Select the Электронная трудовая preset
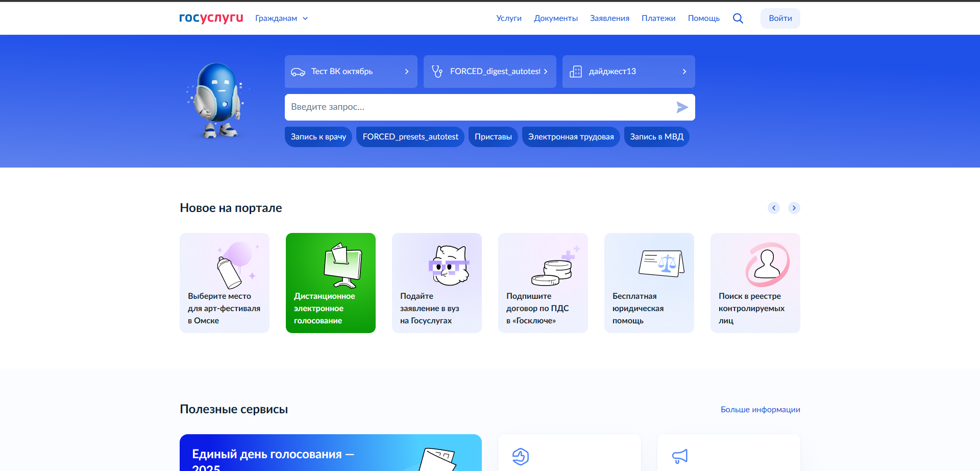 click(x=571, y=137)
